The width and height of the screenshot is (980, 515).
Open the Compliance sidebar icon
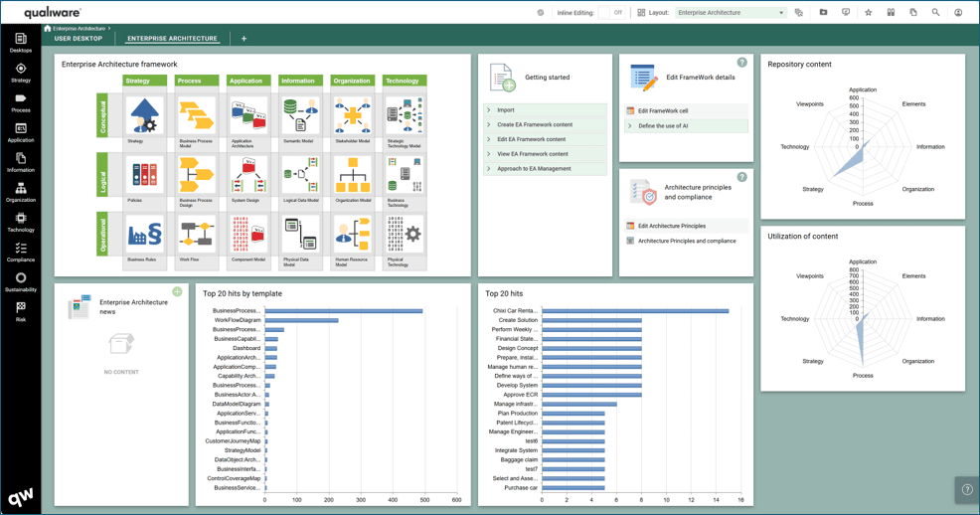(20, 252)
